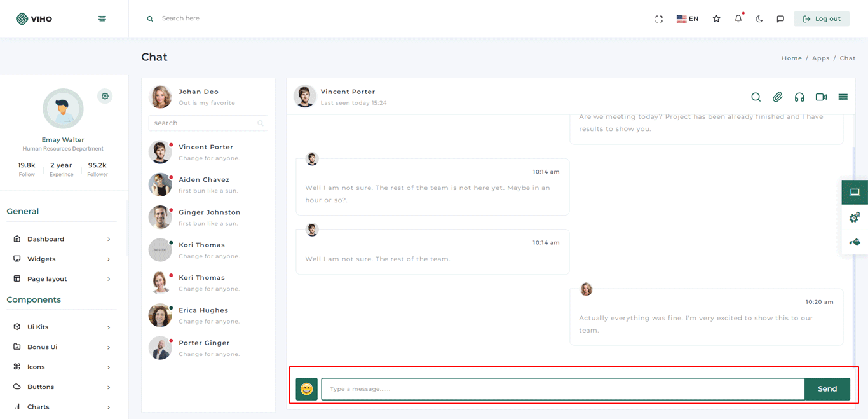This screenshot has width=868, height=419.
Task: Open the emoji picker button
Action: [306, 389]
